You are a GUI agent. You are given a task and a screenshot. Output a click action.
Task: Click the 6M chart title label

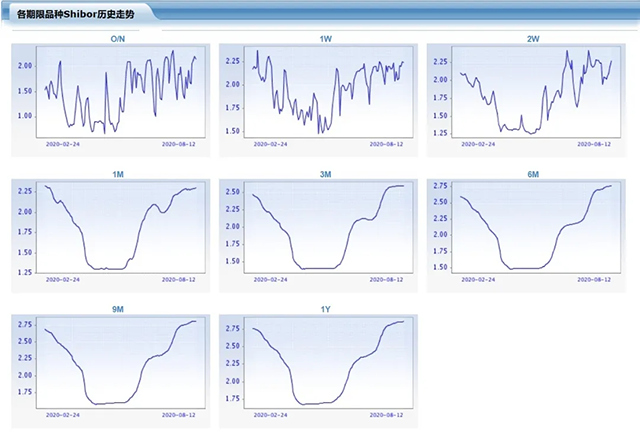click(533, 174)
